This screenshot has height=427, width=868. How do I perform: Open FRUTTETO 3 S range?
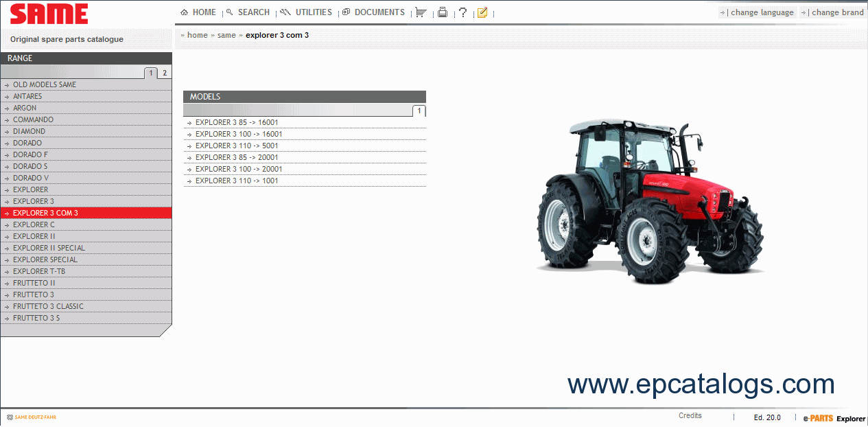point(86,318)
